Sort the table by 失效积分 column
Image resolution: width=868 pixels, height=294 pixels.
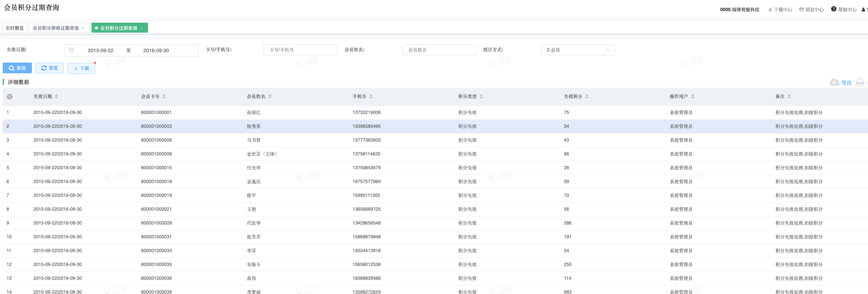click(587, 97)
